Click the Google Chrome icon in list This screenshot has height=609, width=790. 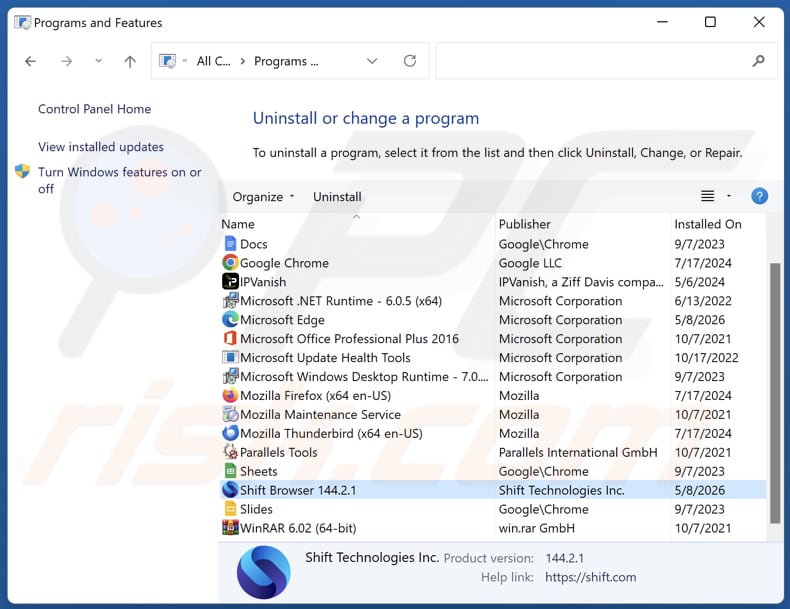(230, 262)
